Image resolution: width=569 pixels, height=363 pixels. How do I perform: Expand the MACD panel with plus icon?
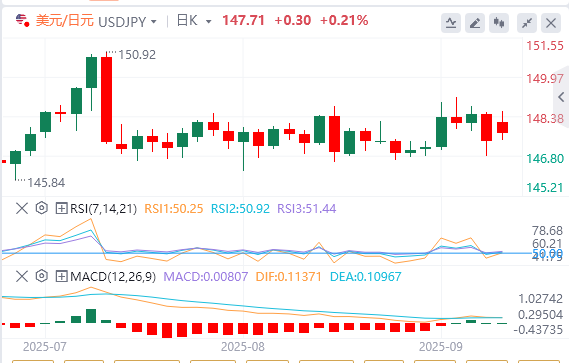point(61,277)
